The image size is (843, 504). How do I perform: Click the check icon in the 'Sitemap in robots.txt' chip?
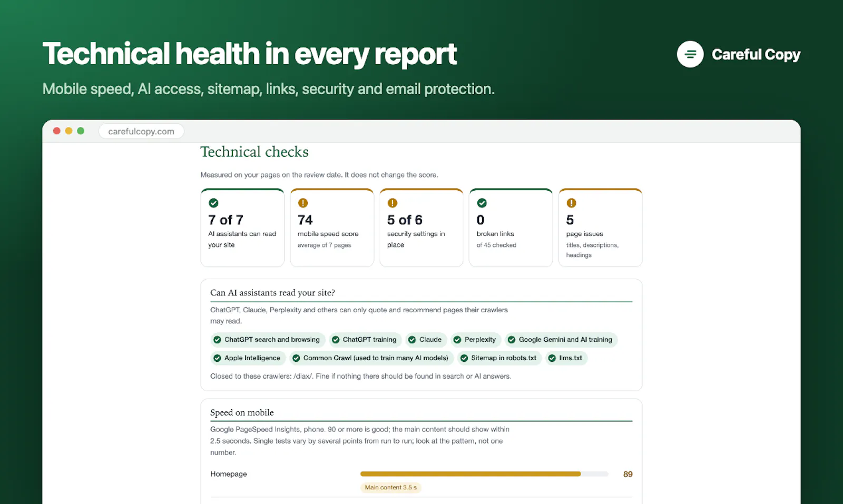464,358
